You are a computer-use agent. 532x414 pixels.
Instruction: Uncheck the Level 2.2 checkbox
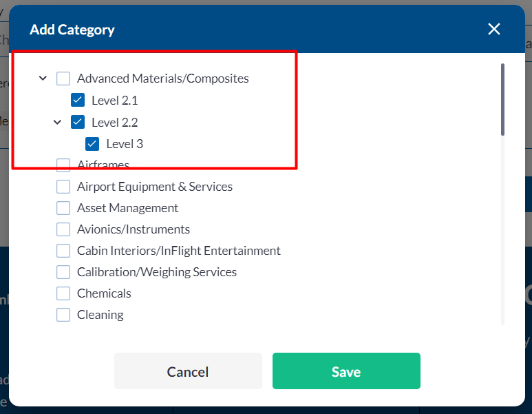(78, 123)
